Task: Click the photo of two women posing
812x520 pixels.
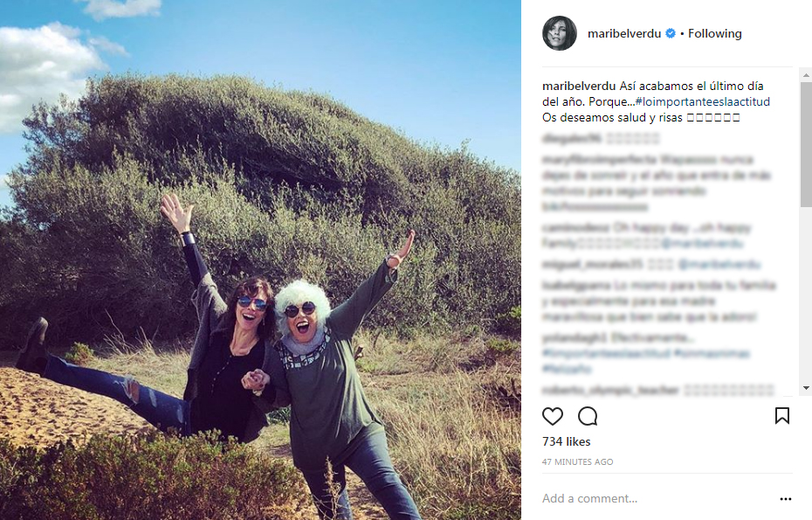Action: pyautogui.click(x=260, y=260)
